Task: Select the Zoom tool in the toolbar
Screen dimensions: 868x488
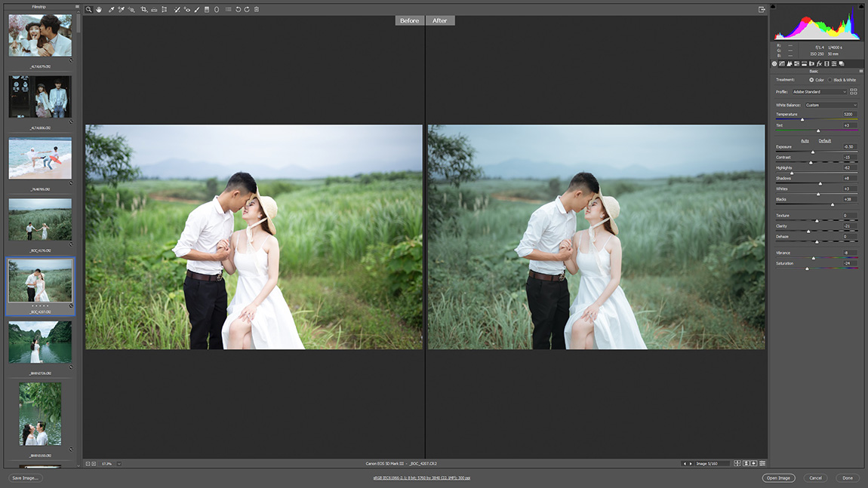Action: tap(88, 10)
